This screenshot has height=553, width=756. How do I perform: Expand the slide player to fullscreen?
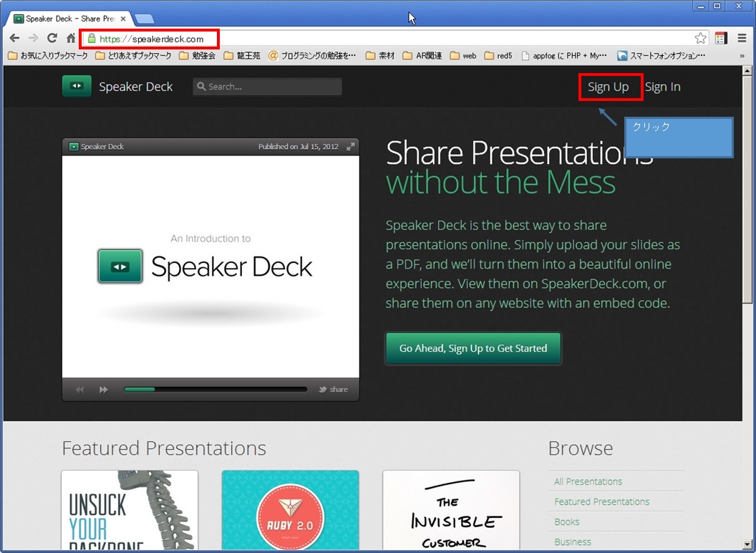click(351, 147)
